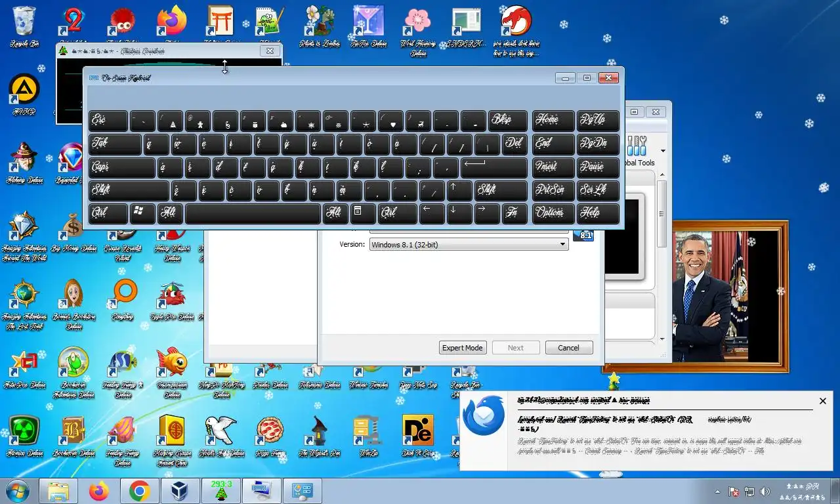Click the Help key on On-Screen Keyboard
The image size is (840, 504).
pos(598,213)
